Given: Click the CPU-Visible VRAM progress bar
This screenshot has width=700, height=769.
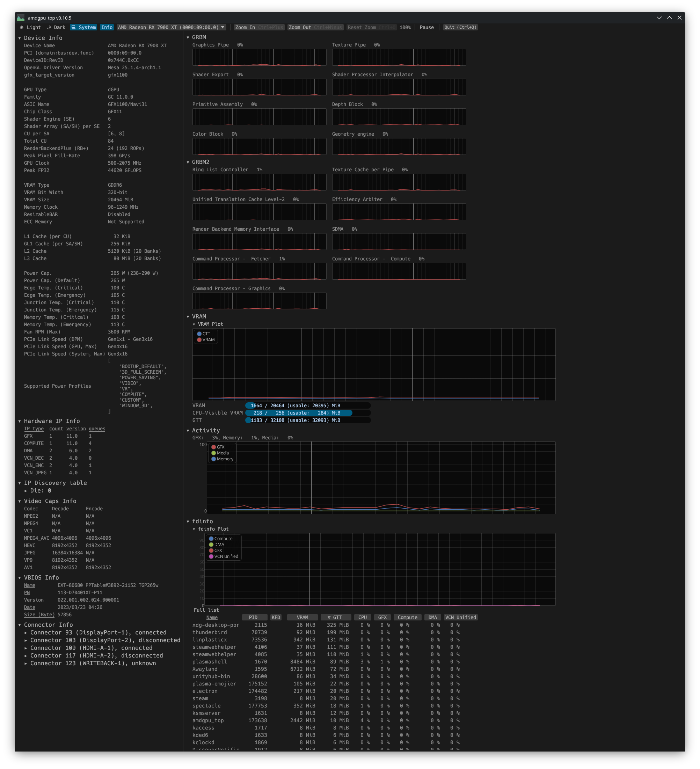Looking at the screenshot, I should [308, 413].
